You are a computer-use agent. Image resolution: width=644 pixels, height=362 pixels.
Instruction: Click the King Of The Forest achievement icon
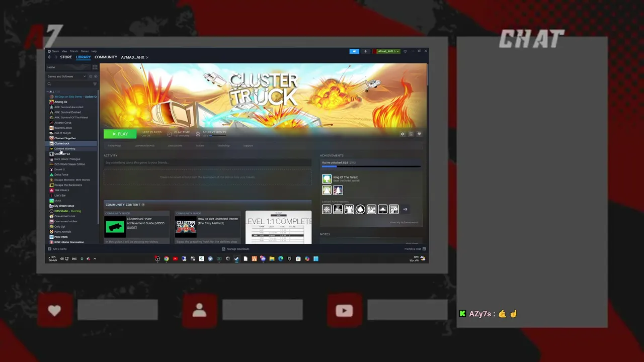tap(327, 178)
